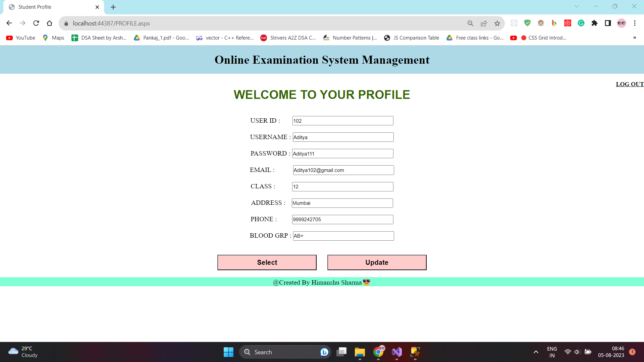Open the YouTube bookmark
Image resolution: width=644 pixels, height=362 pixels.
[x=20, y=38]
